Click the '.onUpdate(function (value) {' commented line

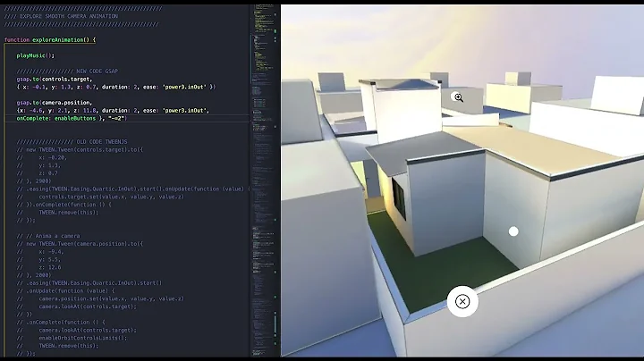click(65, 290)
